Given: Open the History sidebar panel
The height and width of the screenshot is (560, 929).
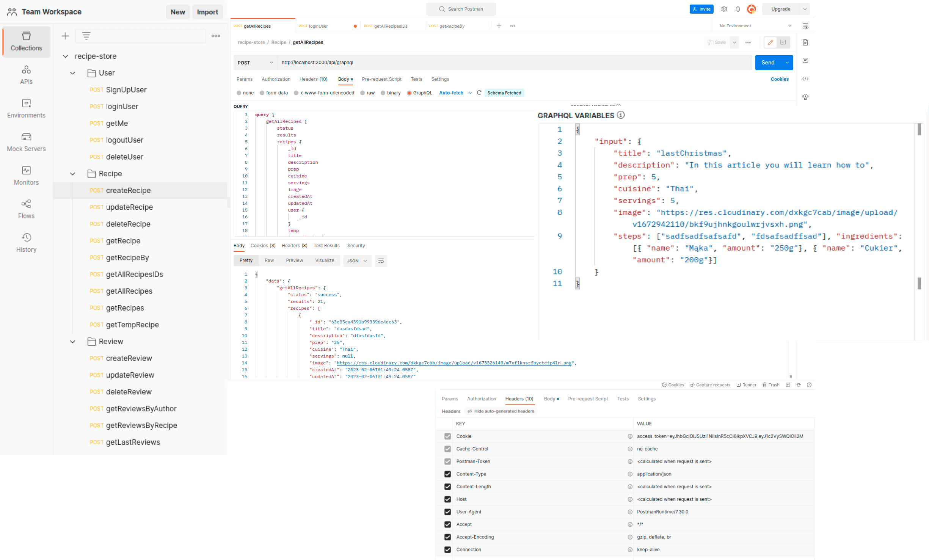Looking at the screenshot, I should [26, 243].
